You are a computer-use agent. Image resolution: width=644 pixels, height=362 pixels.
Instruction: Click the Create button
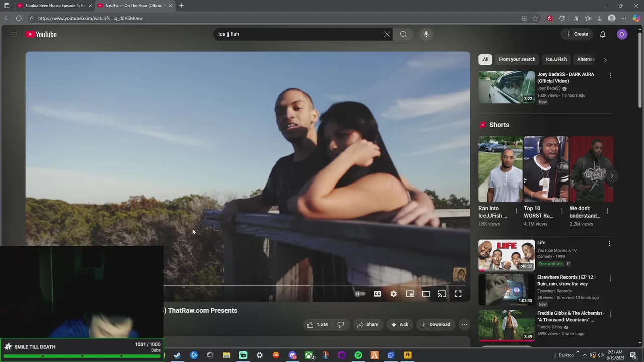(x=577, y=34)
